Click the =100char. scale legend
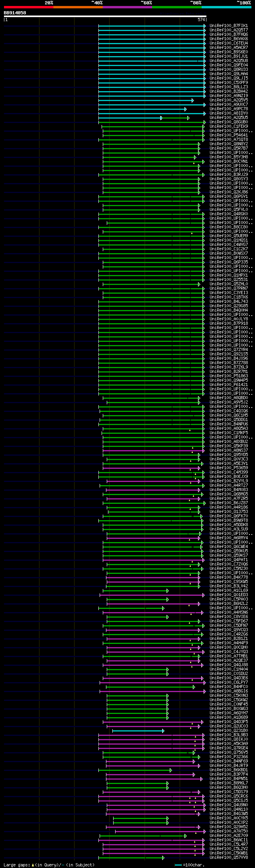The width and height of the screenshot is (255, 868). pos(190,865)
